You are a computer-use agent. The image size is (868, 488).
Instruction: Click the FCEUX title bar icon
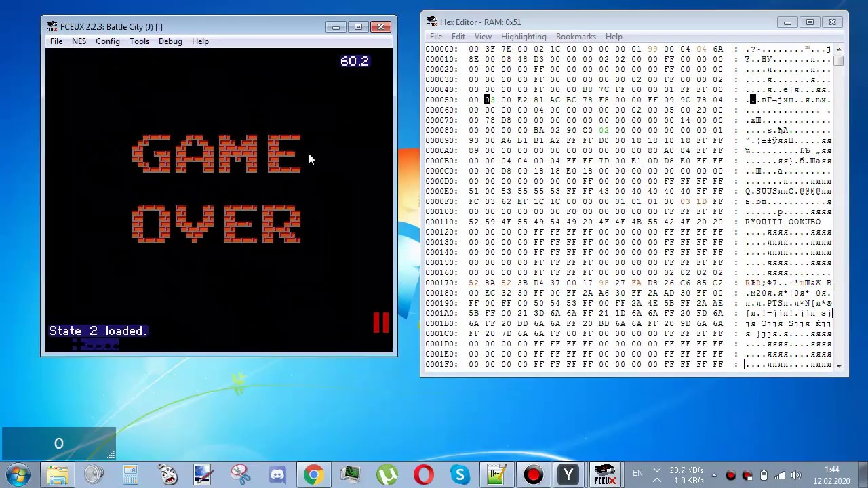tap(52, 26)
